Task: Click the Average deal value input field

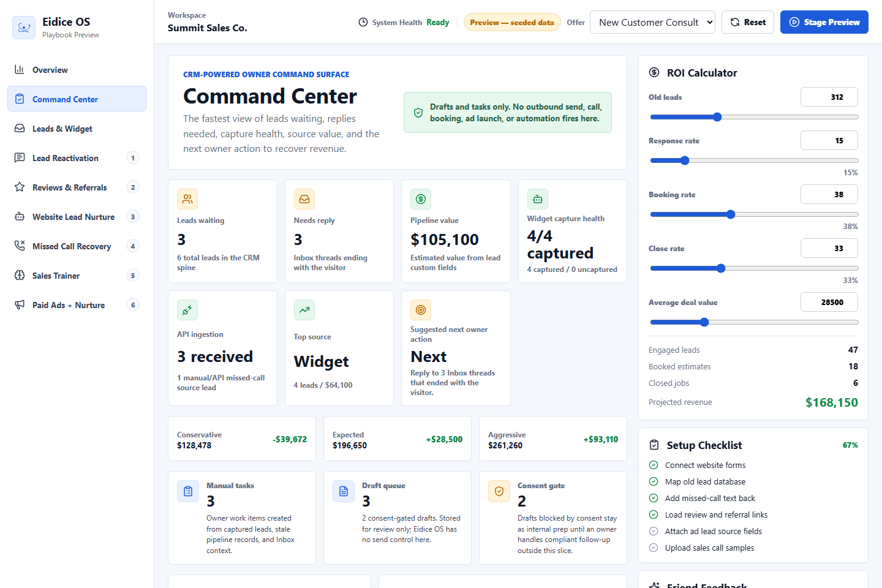Action: [x=829, y=302]
